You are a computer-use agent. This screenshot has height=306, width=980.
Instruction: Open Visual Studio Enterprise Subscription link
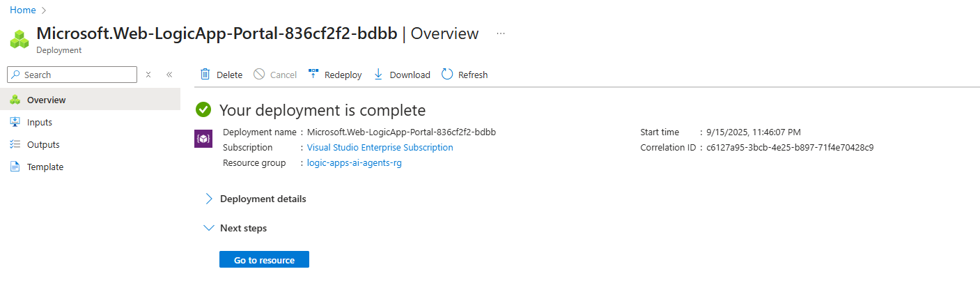pyautogui.click(x=380, y=147)
